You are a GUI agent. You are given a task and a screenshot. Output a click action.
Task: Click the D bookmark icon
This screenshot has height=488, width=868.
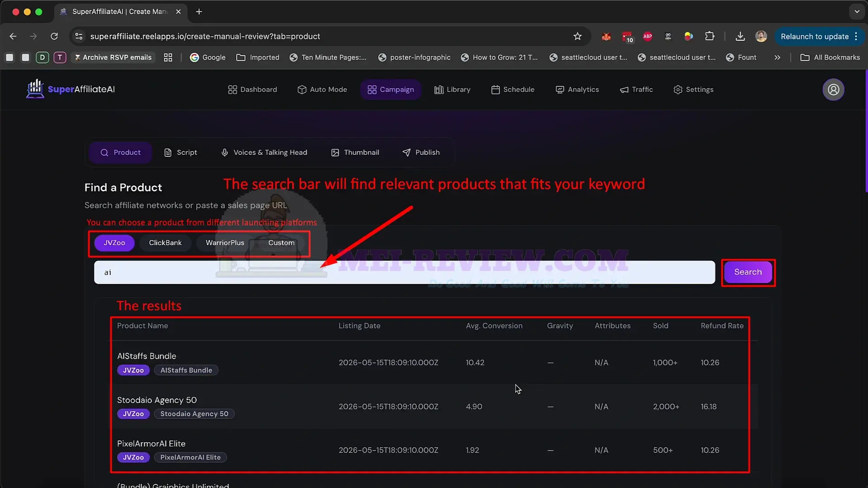[x=42, y=57]
